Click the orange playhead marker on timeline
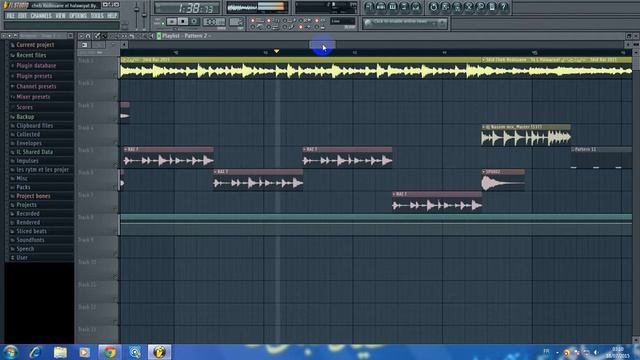 (x=276, y=51)
